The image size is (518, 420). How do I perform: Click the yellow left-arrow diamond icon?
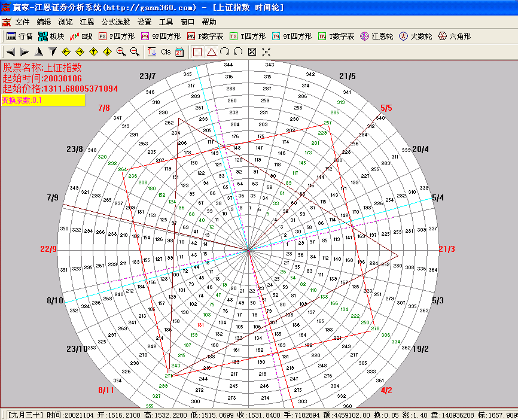coord(66,52)
